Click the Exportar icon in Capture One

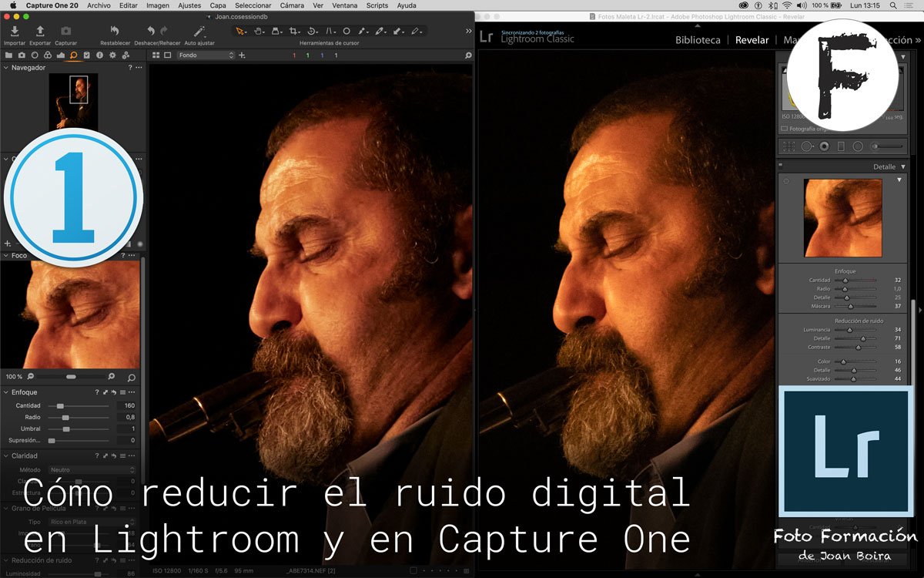(x=40, y=31)
